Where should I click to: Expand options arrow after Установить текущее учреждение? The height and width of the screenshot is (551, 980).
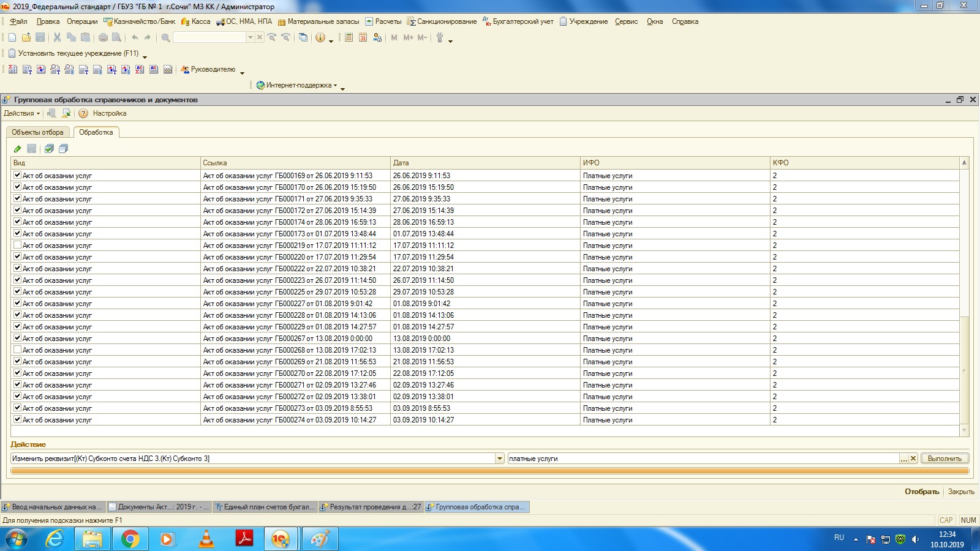pyautogui.click(x=145, y=57)
